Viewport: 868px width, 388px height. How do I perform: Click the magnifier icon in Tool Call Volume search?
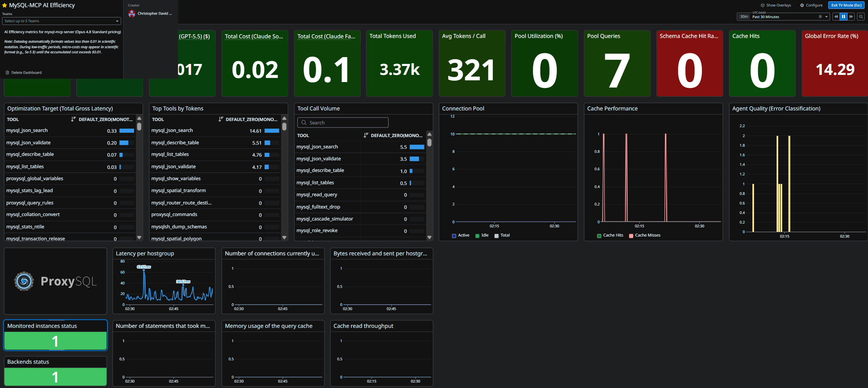point(304,123)
